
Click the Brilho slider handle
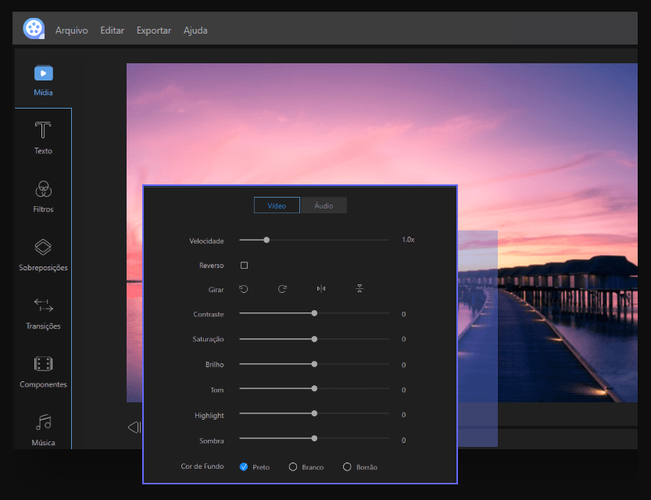pos(314,364)
